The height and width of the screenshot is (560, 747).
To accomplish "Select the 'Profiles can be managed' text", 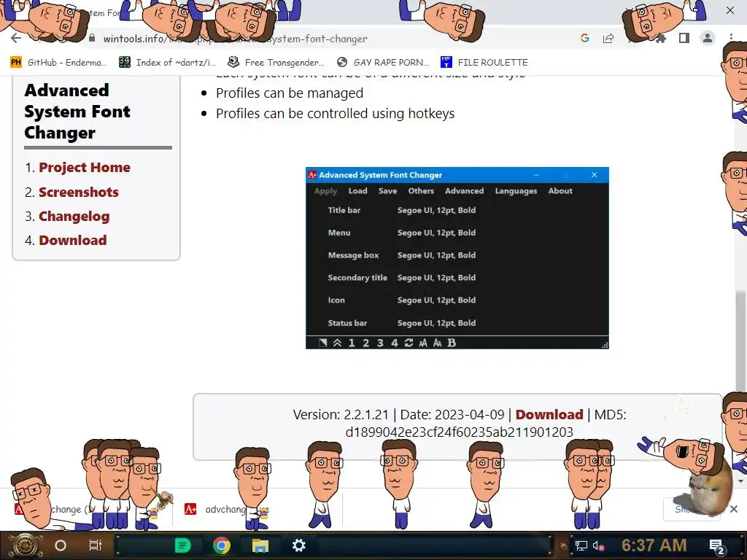I will 289,93.
